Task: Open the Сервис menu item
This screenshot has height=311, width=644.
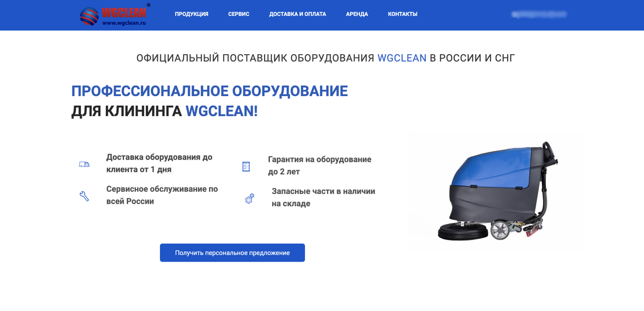Action: pos(239,14)
